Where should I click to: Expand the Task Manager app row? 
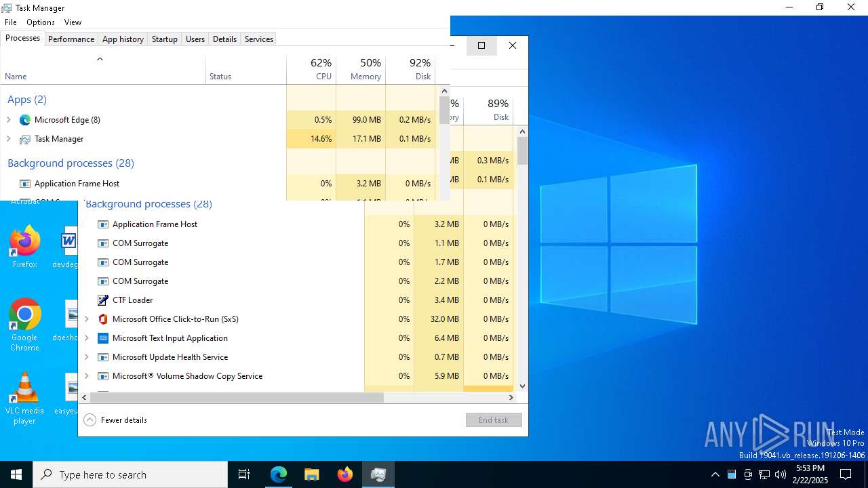(x=8, y=139)
